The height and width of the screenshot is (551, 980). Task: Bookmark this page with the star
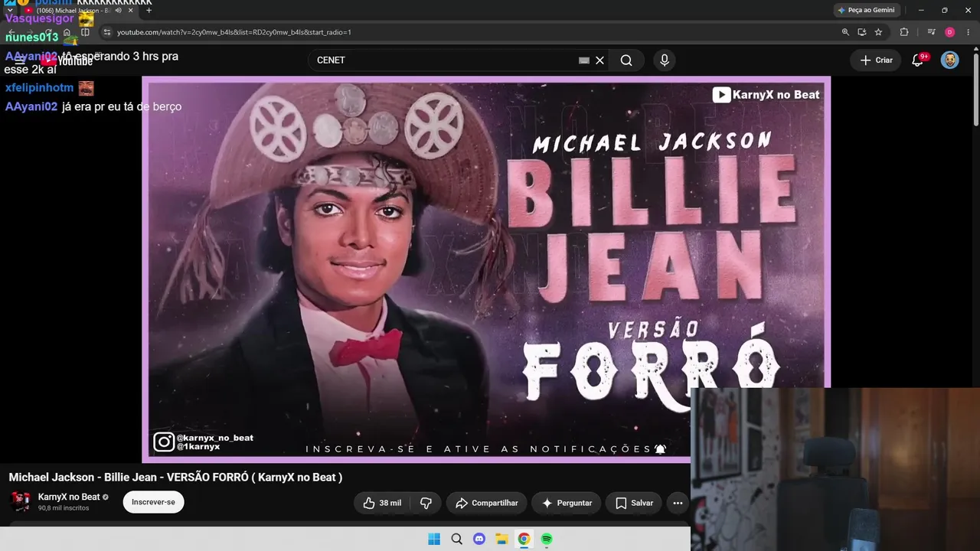879,32
